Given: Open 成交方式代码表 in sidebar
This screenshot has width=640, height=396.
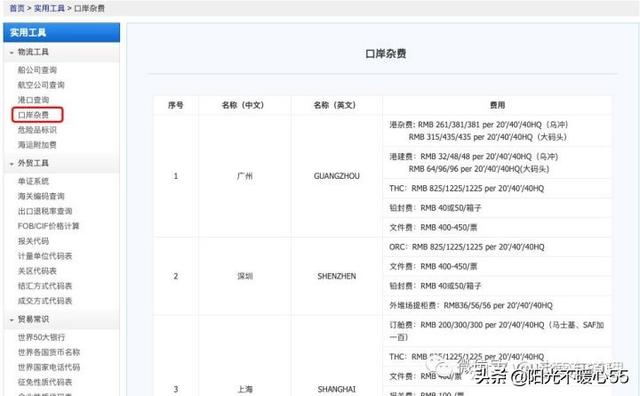Looking at the screenshot, I should point(45,301).
